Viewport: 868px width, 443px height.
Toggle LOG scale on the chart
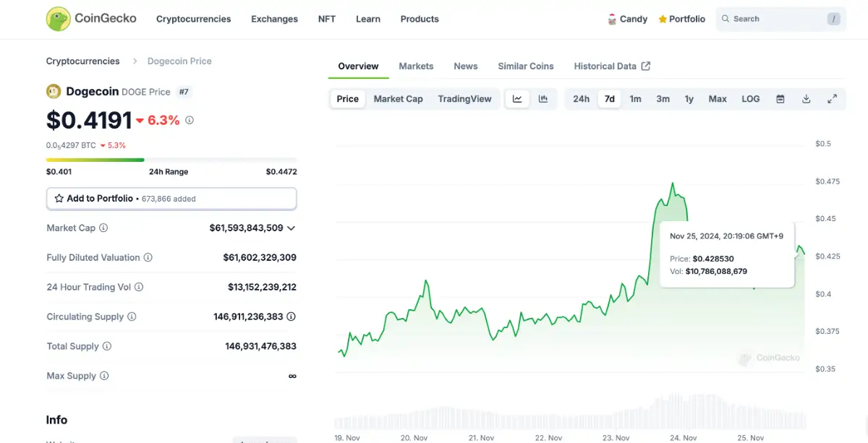(x=750, y=98)
